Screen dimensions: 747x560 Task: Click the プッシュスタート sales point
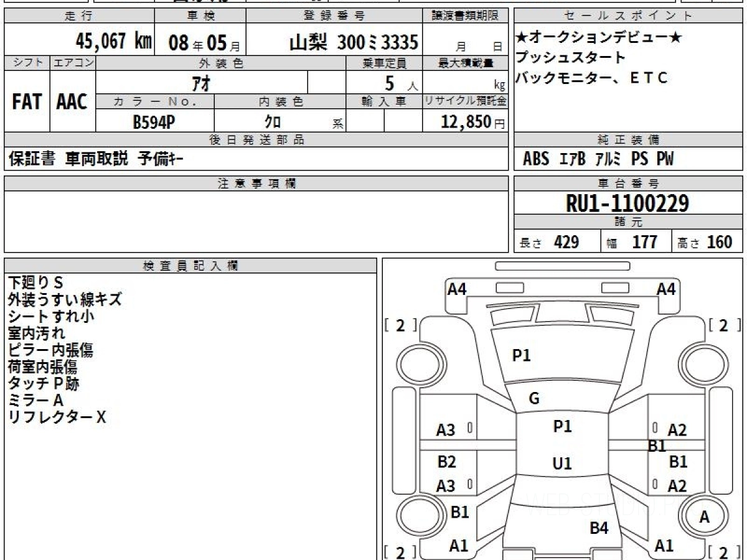570,57
